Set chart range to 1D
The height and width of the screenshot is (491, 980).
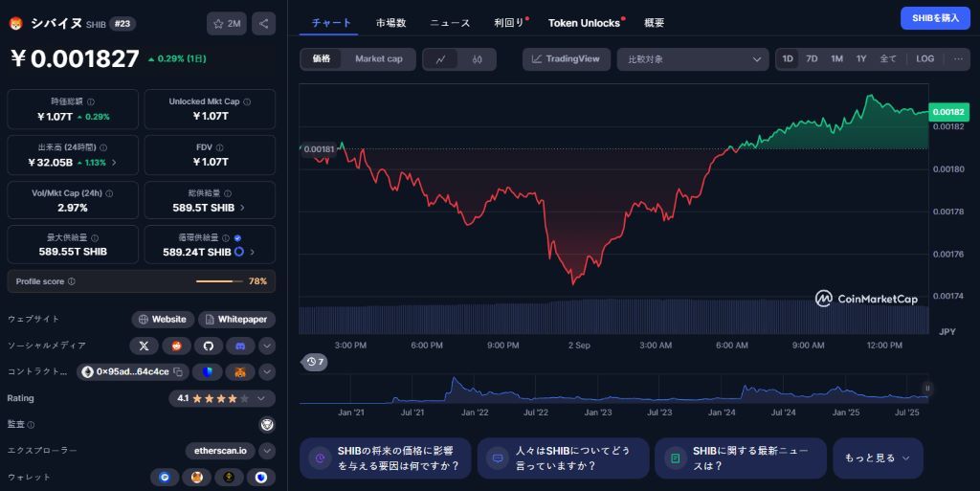click(x=788, y=58)
